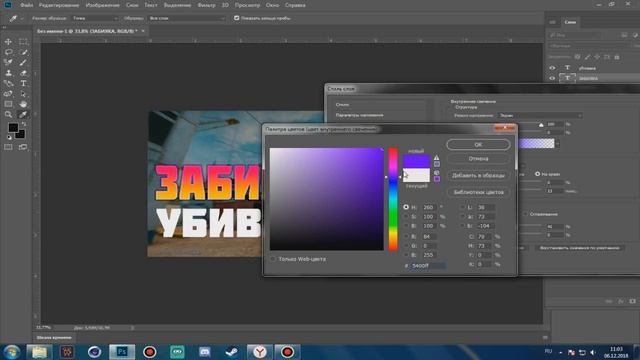Toggle 'Показать кольцо пробы' checkbox
Image resolution: width=640 pixels, height=360 pixels.
click(236, 18)
